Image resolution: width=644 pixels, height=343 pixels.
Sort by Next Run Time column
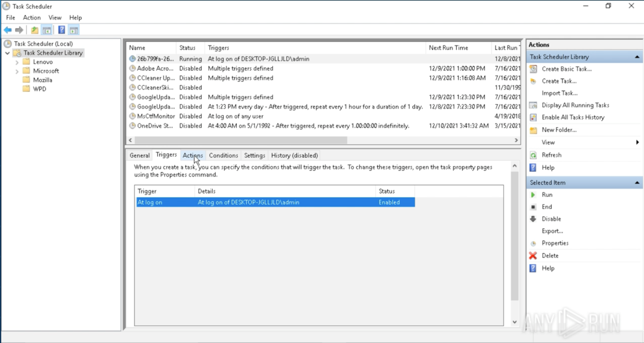pos(458,48)
